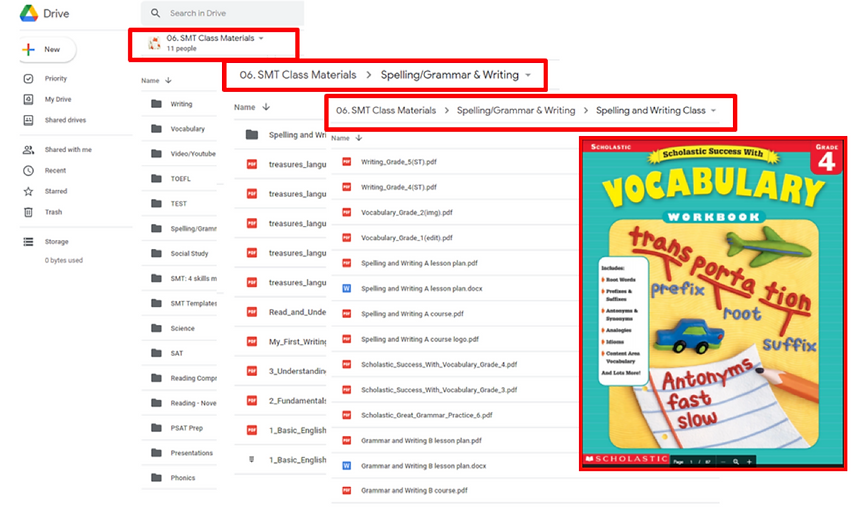This screenshot has width=858, height=510.
Task: Click the PDF page number field
Action: pyautogui.click(x=691, y=462)
